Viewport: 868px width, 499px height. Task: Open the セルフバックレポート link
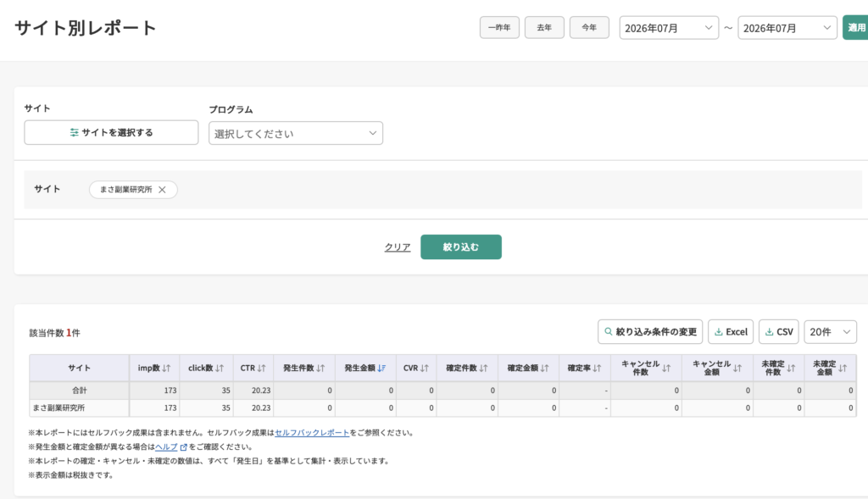[x=312, y=433]
